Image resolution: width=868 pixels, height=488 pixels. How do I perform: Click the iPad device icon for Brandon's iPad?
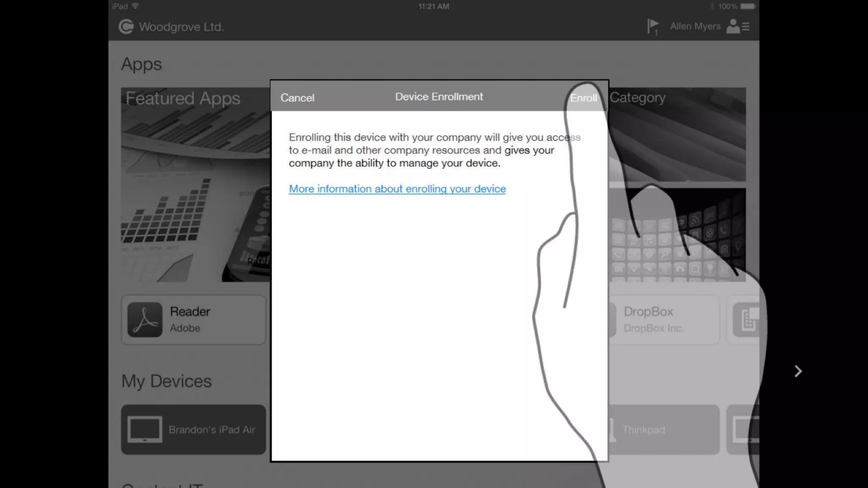pos(145,430)
